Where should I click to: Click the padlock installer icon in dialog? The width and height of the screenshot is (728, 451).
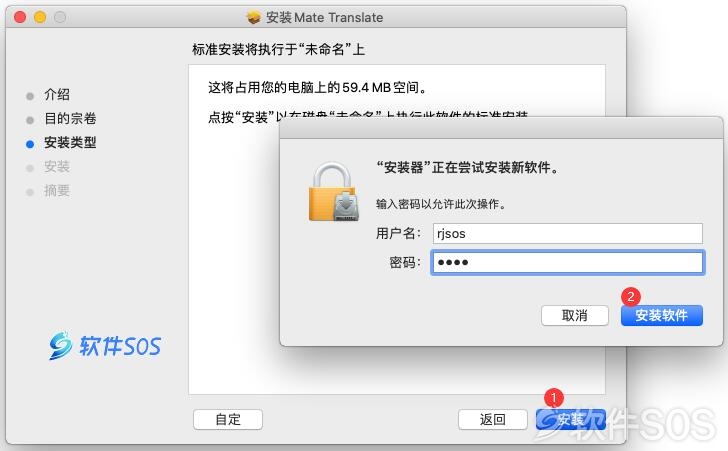334,192
